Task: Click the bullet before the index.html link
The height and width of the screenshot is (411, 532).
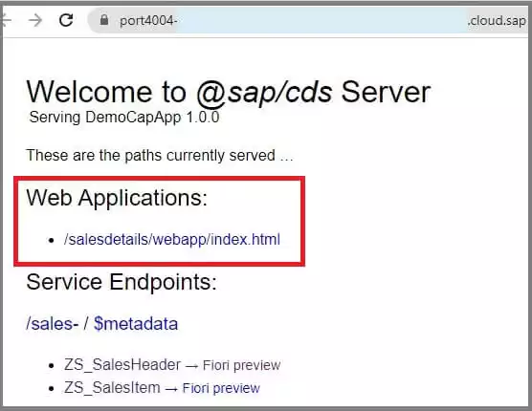Action: point(52,241)
